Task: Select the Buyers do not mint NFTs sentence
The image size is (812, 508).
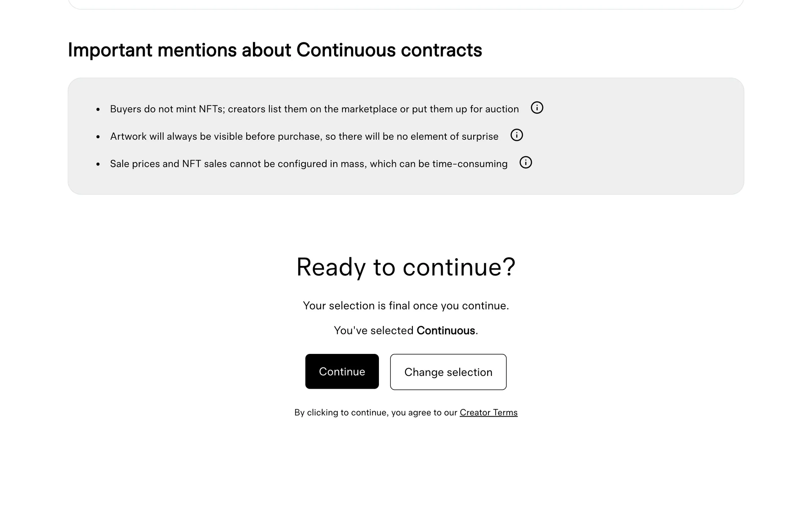Action: pyautogui.click(x=314, y=109)
